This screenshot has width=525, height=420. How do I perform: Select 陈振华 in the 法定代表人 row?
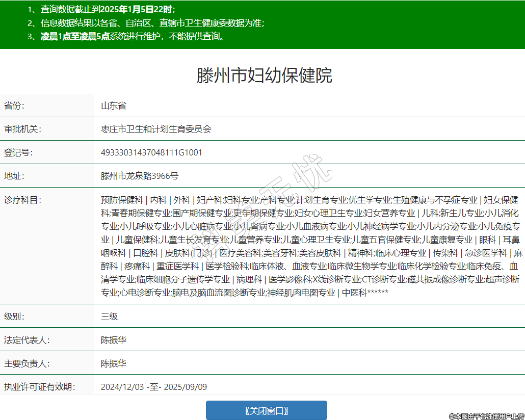click(x=113, y=340)
